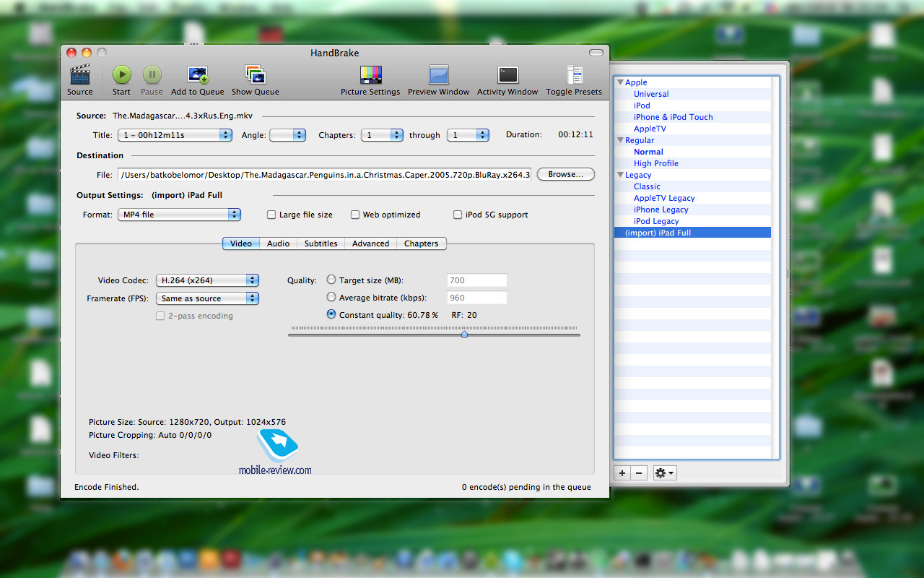Add to Queue toolbar icon
This screenshot has height=578, width=924.
tap(198, 75)
